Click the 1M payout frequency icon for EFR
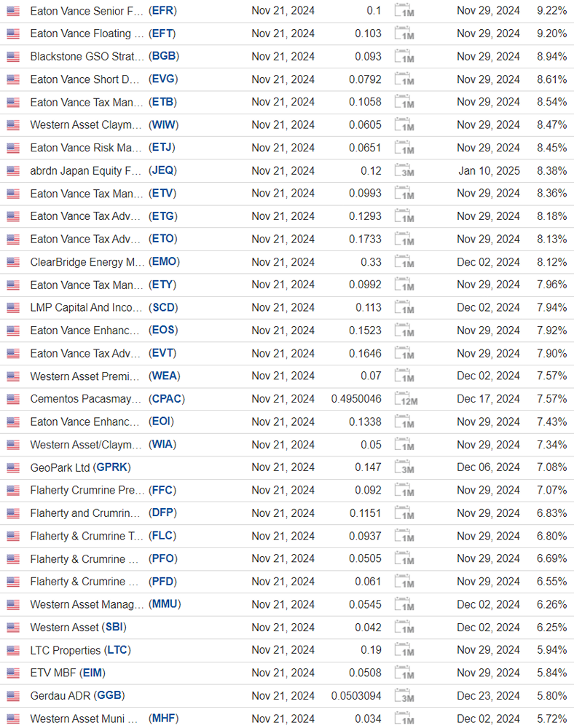Screen dimensions: 574x728 coord(404,11)
